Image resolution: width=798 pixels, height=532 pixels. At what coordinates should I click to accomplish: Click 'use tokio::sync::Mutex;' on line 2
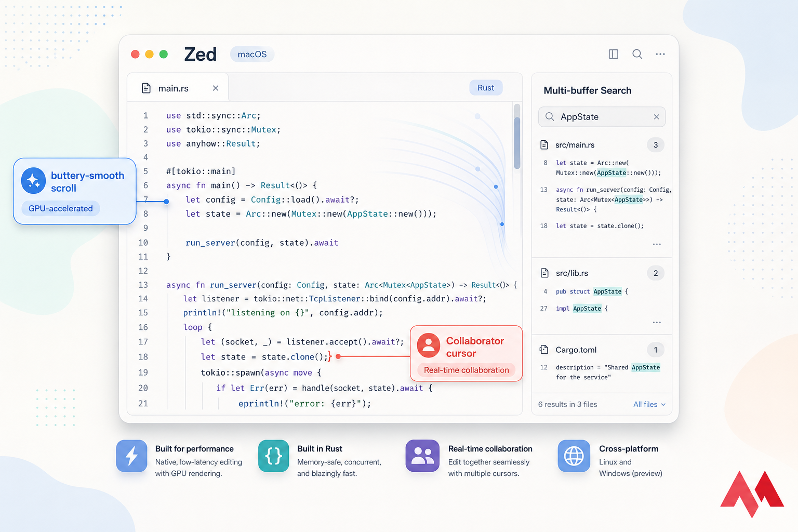pos(223,130)
